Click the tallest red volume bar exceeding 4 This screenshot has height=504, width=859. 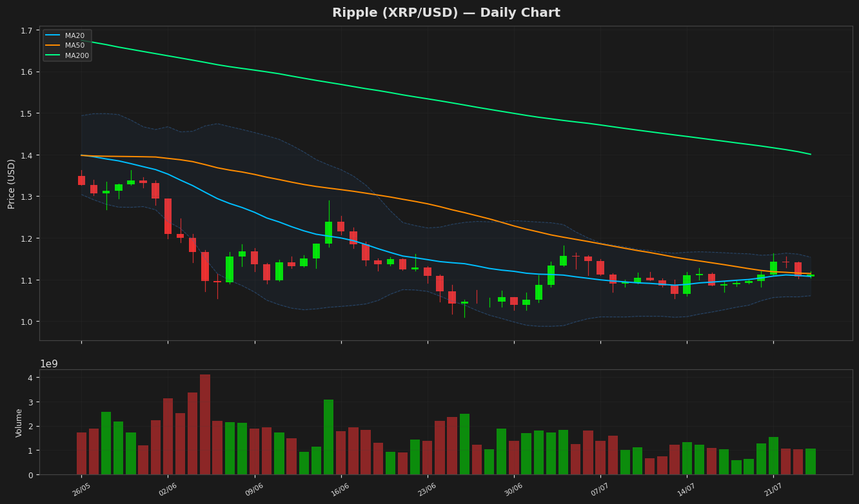coord(205,425)
